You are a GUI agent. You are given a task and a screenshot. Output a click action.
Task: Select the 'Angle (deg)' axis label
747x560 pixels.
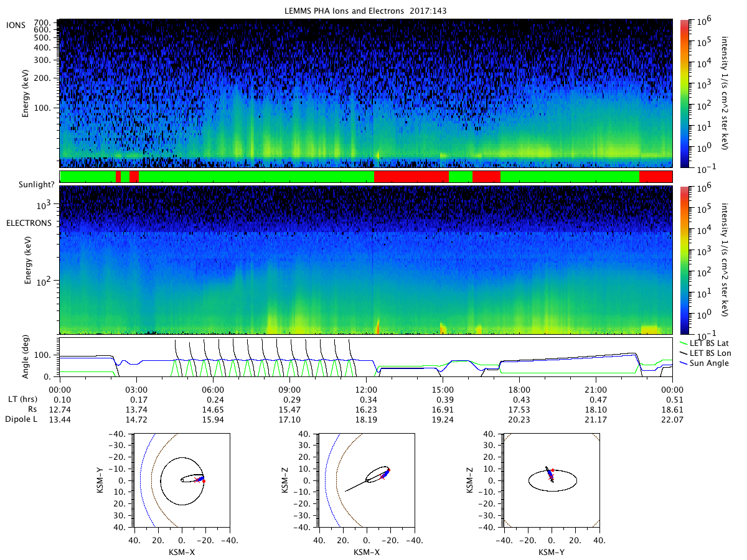pos(27,357)
